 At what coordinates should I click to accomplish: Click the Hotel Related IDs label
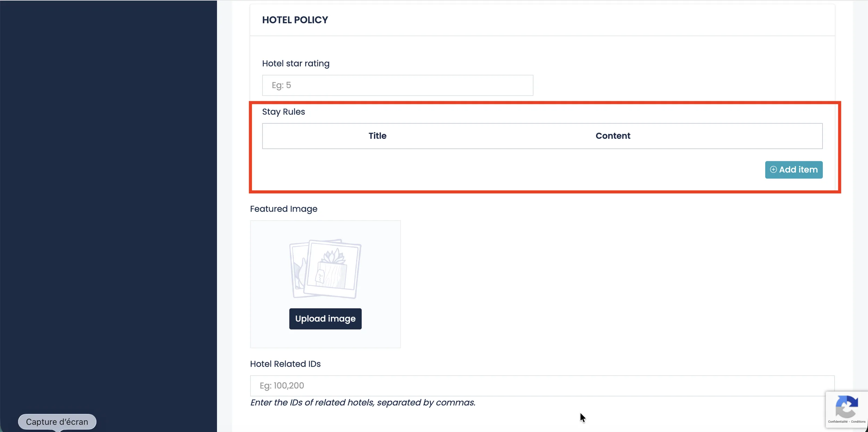285,364
